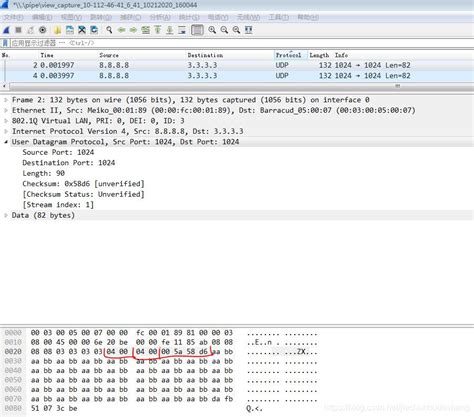Select the "Destination Port: 1024" field
The width and height of the screenshot is (474, 417).
pyautogui.click(x=69, y=163)
